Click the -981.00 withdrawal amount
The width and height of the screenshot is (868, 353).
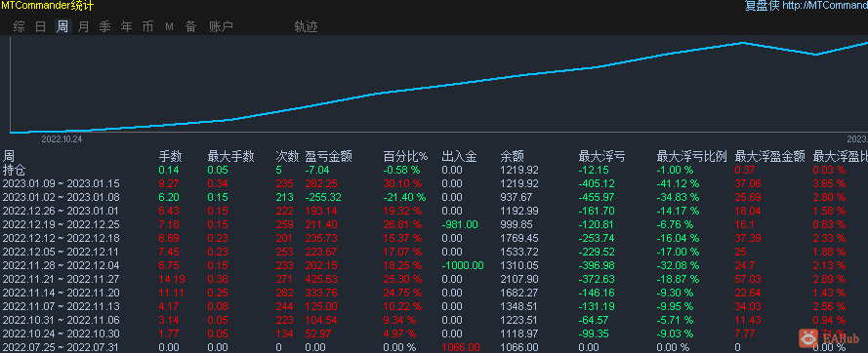(459, 224)
